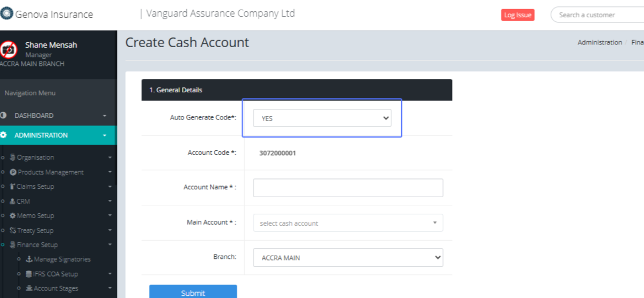Click Shane Mensah's profile avatar
The image size is (644, 298).
(x=8, y=50)
